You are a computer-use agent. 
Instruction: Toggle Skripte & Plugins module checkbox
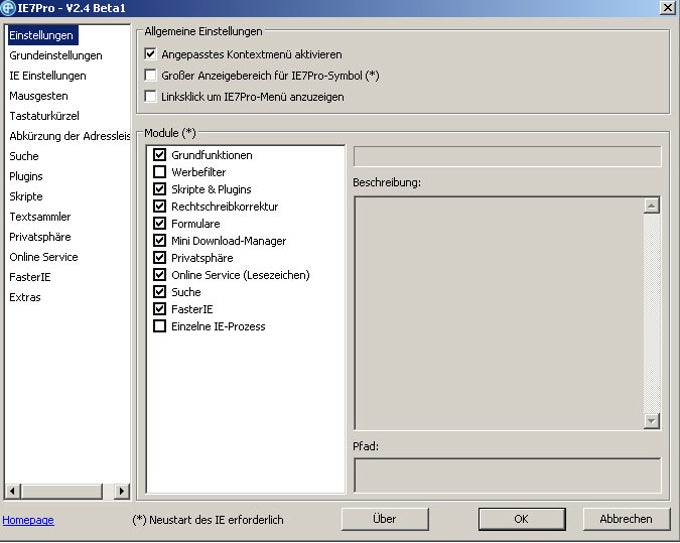tap(160, 189)
